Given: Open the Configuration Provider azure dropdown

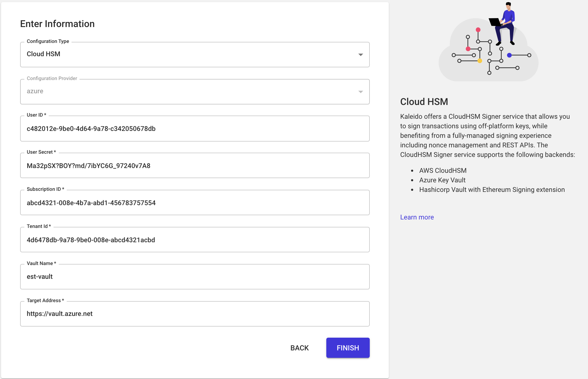Looking at the screenshot, I should pyautogui.click(x=195, y=91).
